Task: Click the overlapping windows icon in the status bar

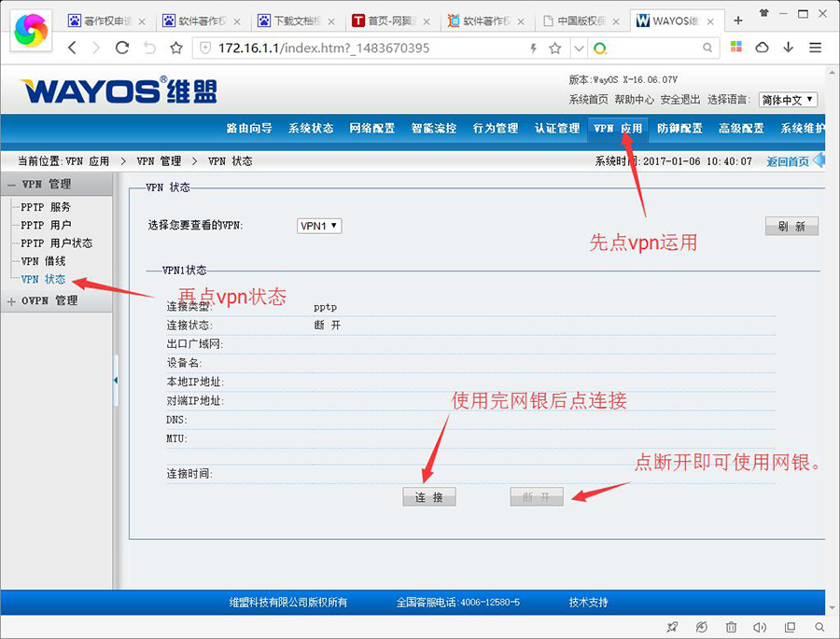Action: 790,627
